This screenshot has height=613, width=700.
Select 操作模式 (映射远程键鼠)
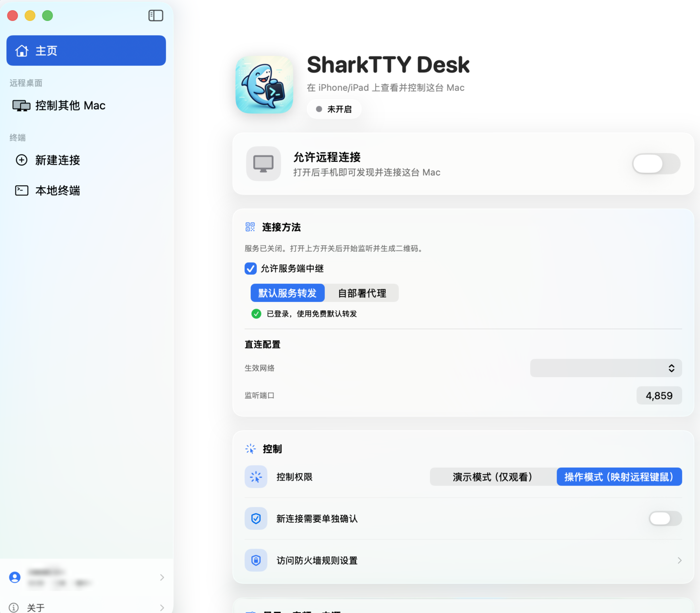(x=619, y=477)
